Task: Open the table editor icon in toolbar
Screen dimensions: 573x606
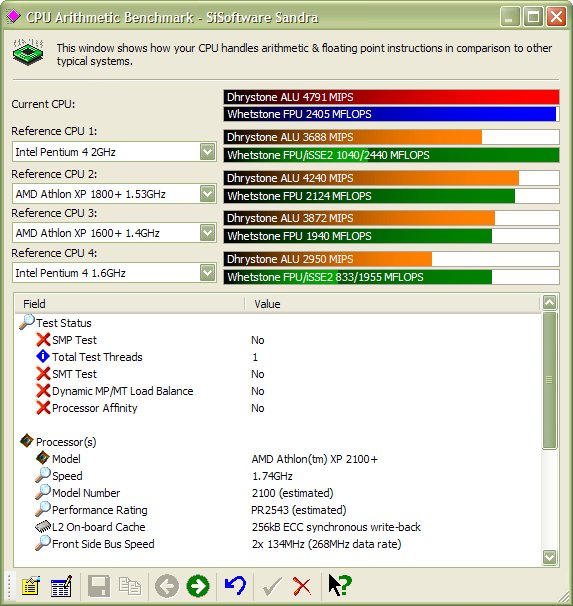Action: pos(61,586)
